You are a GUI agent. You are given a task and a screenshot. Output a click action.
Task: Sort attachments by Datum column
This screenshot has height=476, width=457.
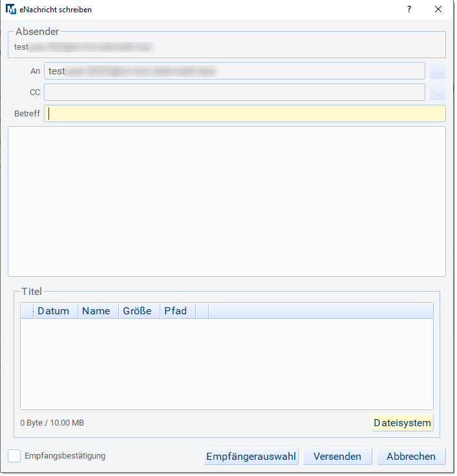click(x=56, y=311)
